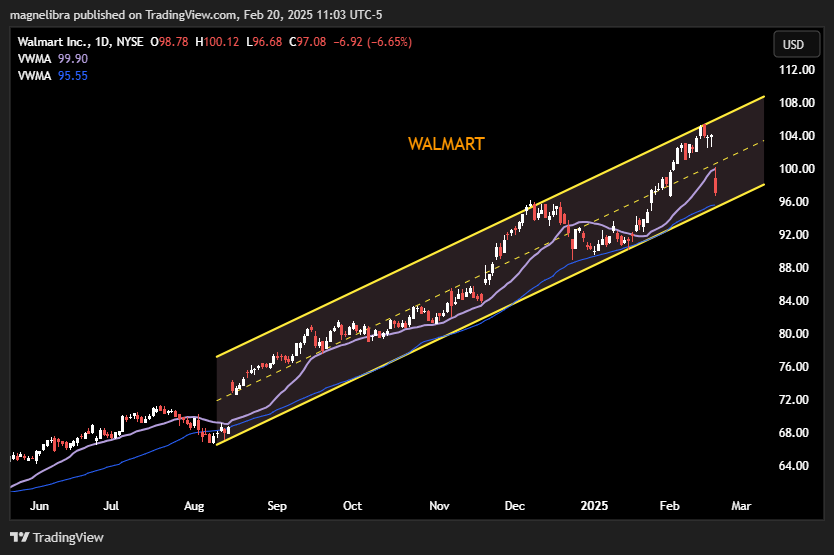Screen dimensions: 834x555
Task: Click the 72.00 price axis label
Action: click(x=794, y=400)
